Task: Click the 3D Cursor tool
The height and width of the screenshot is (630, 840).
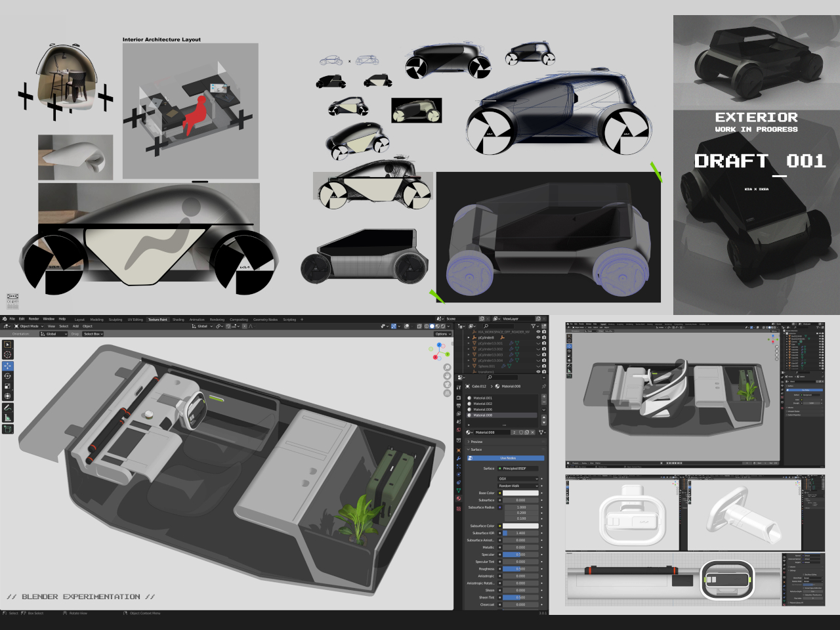Action: (8, 354)
